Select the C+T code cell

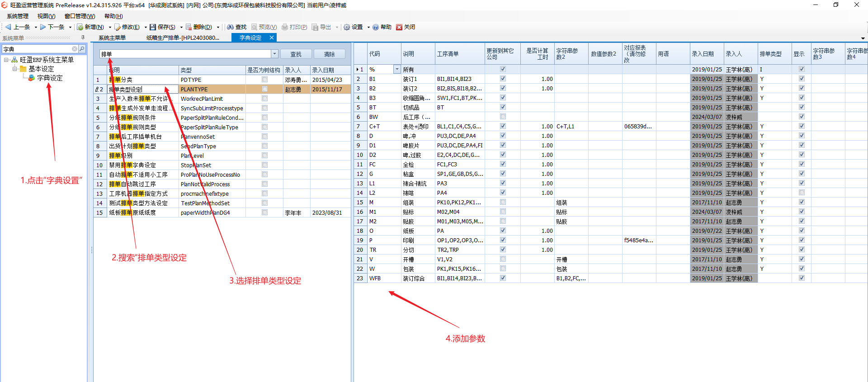[384, 127]
